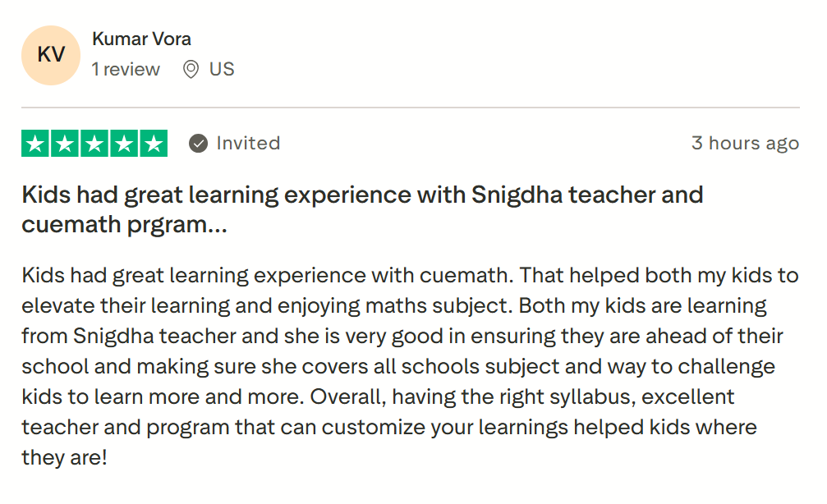Click the Invited checkmark badge icon

pyautogui.click(x=198, y=144)
